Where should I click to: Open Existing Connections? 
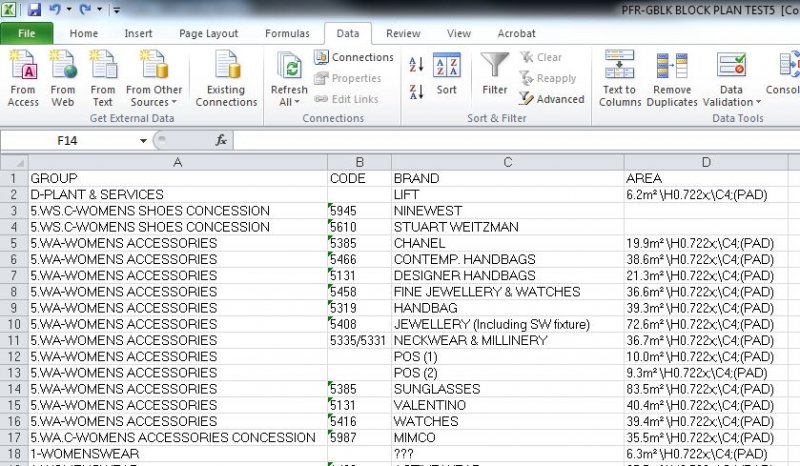[226, 78]
